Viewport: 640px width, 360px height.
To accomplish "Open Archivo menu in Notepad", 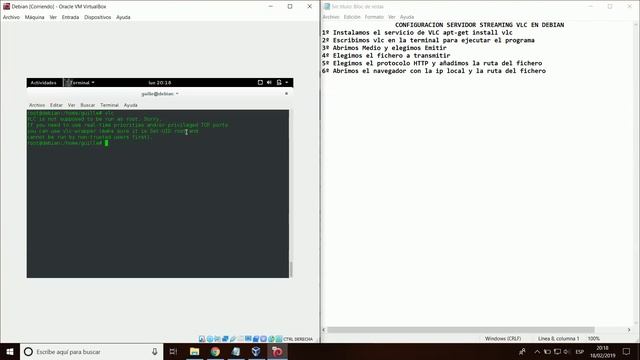I will (331, 17).
